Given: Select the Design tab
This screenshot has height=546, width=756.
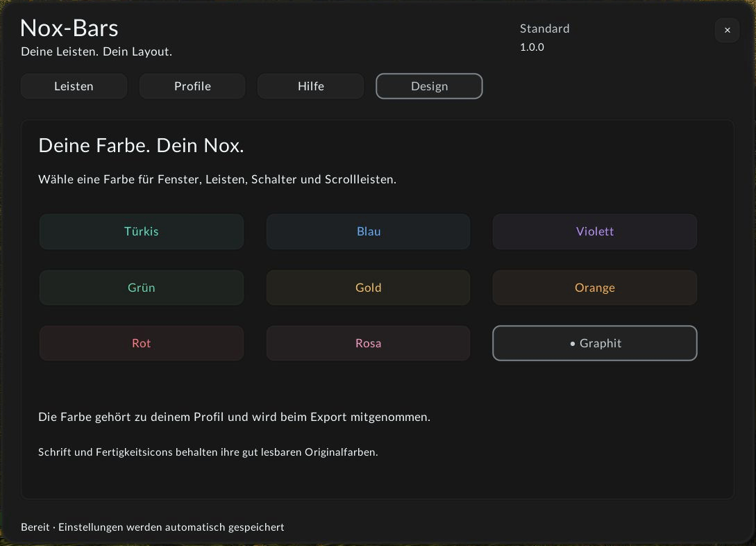Looking at the screenshot, I should click(429, 86).
